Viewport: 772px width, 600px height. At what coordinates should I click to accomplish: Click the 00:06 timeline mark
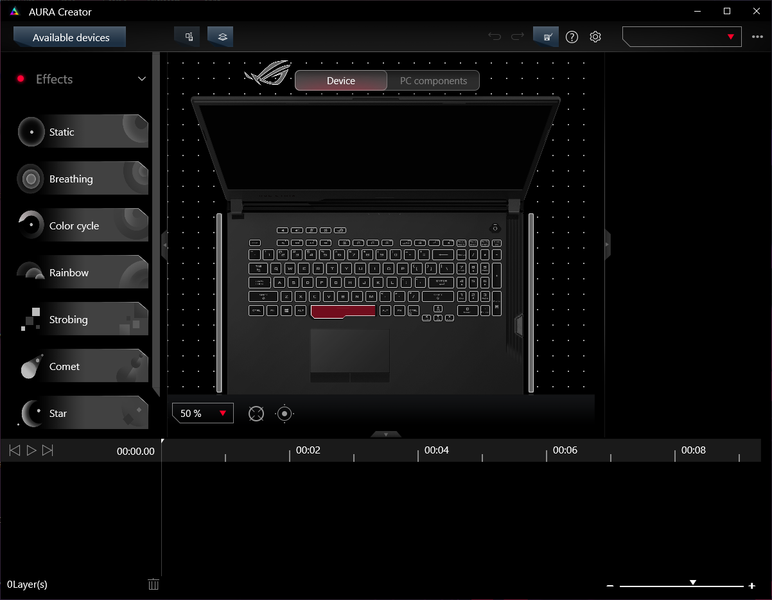click(x=565, y=450)
